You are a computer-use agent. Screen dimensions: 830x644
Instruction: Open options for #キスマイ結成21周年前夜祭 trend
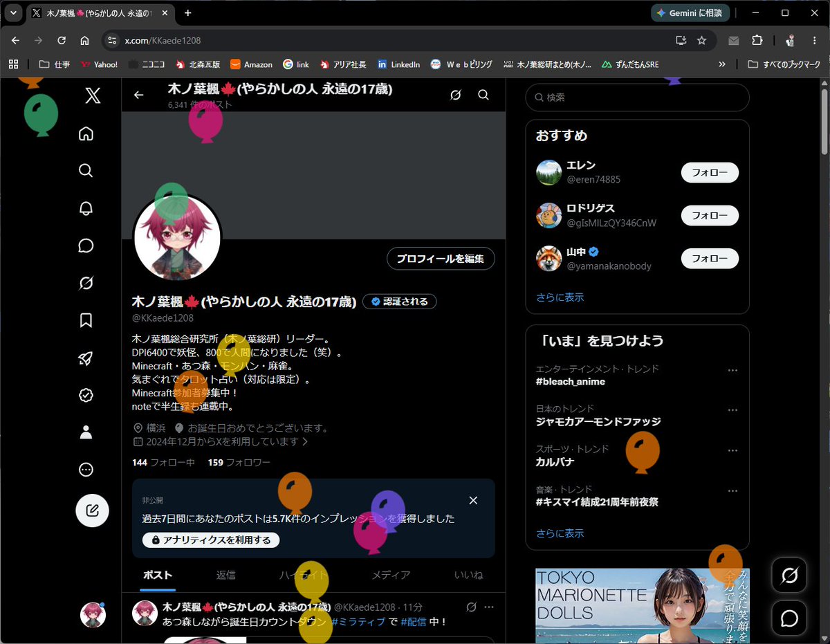732,490
